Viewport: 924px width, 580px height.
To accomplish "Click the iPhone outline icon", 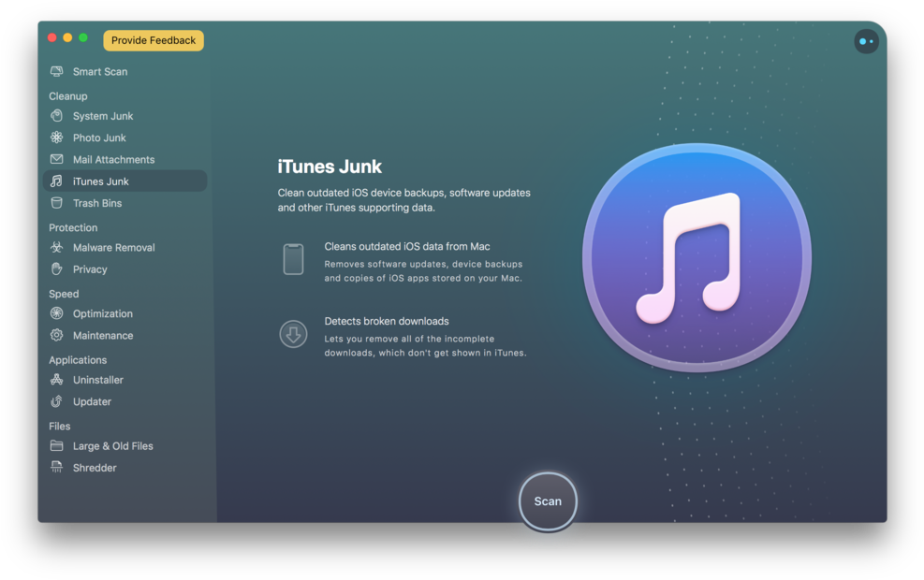I will pos(293,259).
